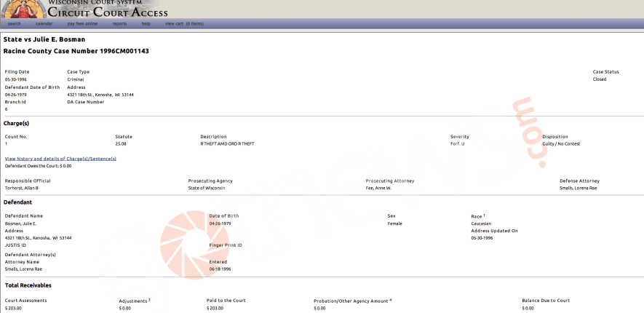Open View history and details of Charge(s)/Sentence(s)
This screenshot has height=313, width=644.
coord(60,158)
